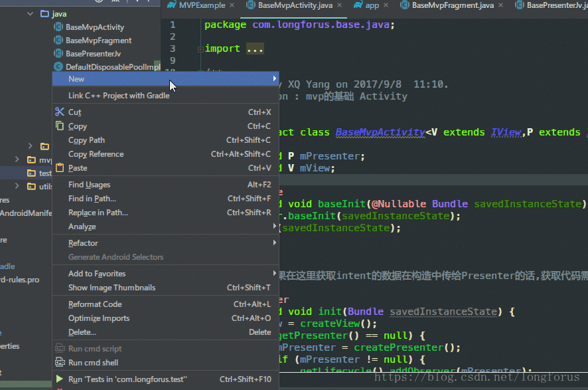Close the BaseMvpFragment.java tab

[500, 5]
